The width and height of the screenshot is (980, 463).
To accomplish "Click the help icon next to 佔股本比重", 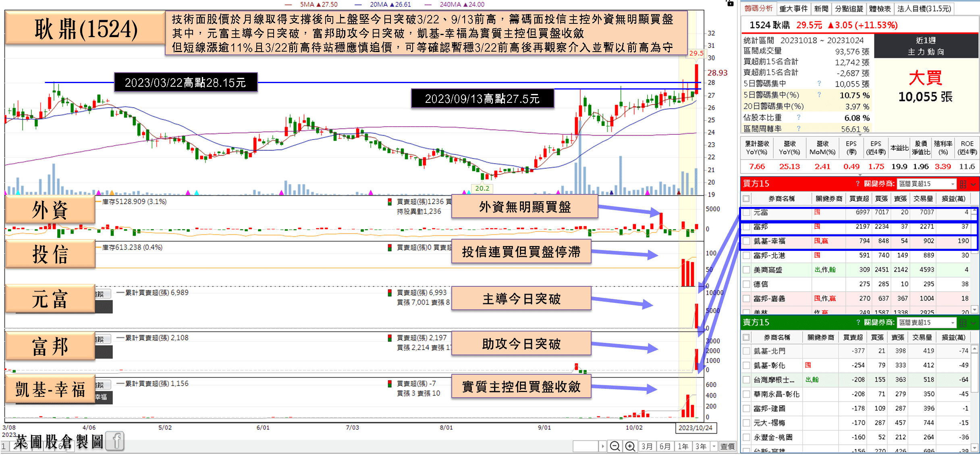I will (799, 117).
